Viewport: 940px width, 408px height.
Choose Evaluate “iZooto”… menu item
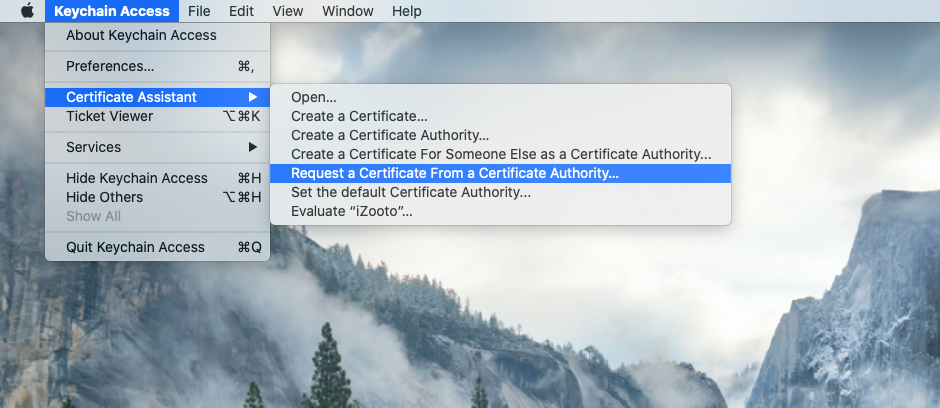pos(501,211)
